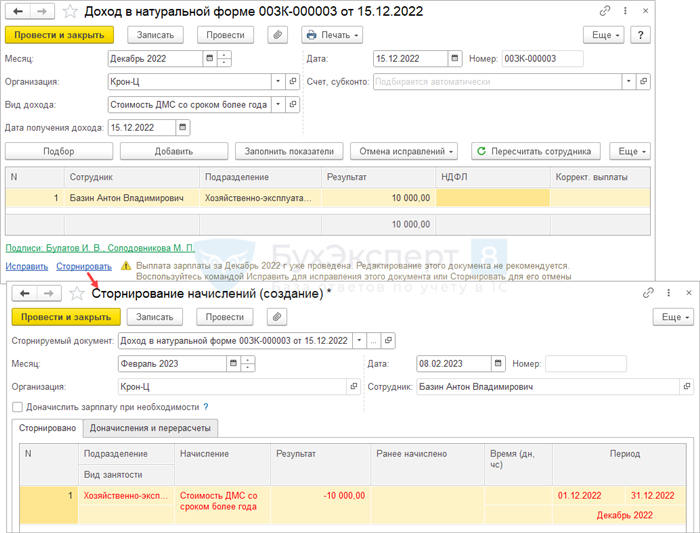Go forward arrow in Доход в натуральной форме window

pos(42,12)
